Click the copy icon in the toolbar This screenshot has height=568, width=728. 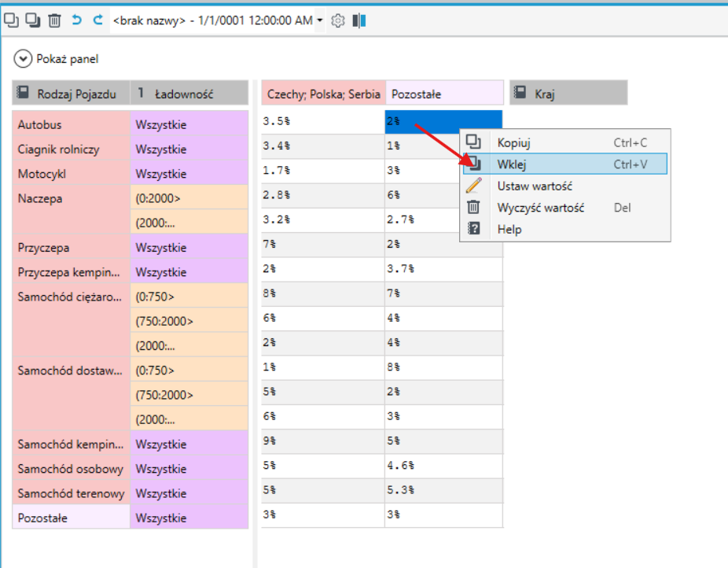(11, 20)
